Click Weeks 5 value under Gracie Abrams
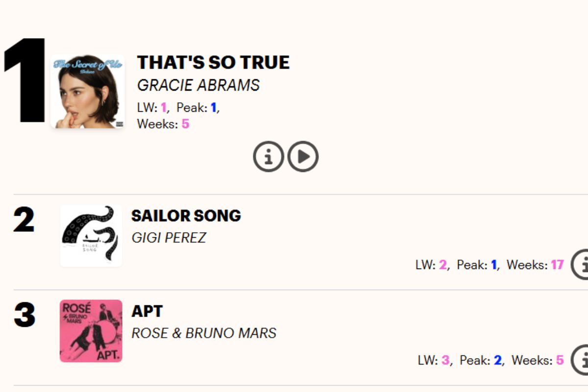The image size is (588, 392). click(x=185, y=124)
